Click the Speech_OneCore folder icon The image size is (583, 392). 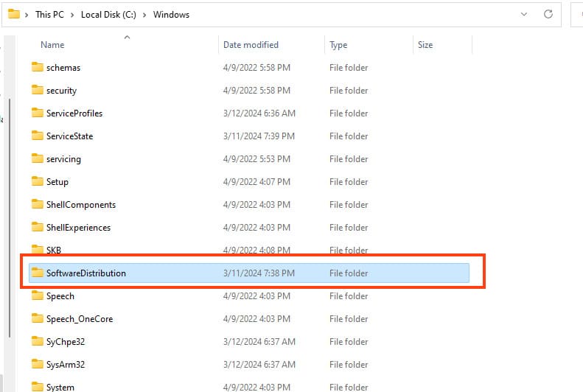[38, 318]
